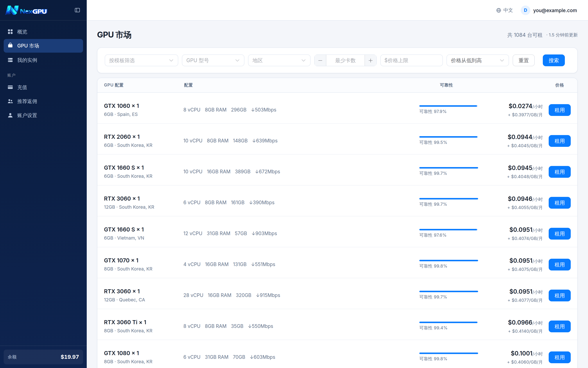588x368 pixels.
Task: Go to 我的实例 page
Action: [43, 60]
